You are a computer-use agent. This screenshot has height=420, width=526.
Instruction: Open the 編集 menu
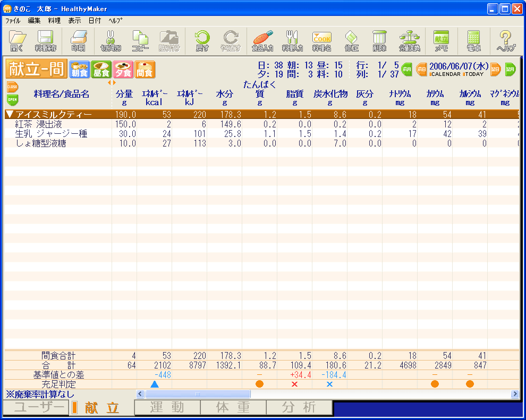point(34,21)
